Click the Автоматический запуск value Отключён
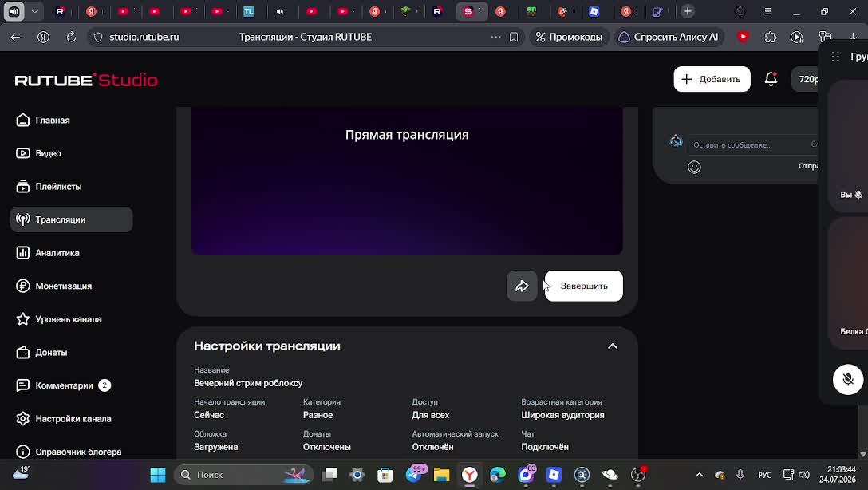This screenshot has width=868, height=490. 432,447
